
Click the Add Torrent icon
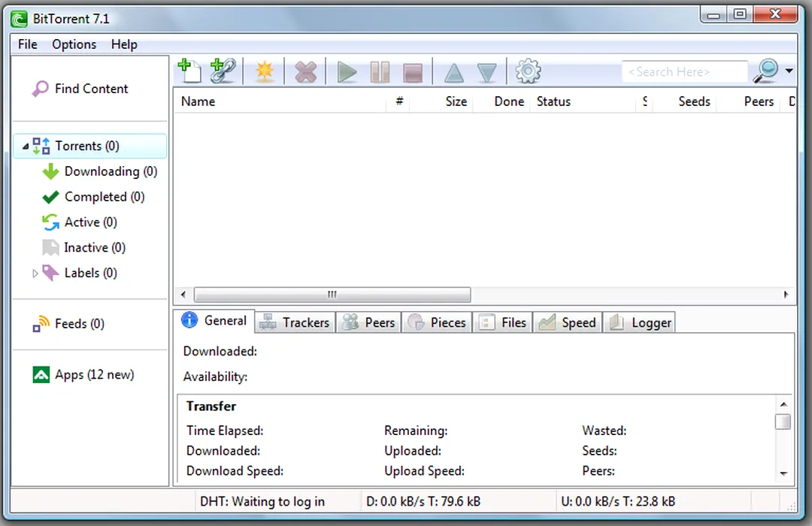click(189, 71)
